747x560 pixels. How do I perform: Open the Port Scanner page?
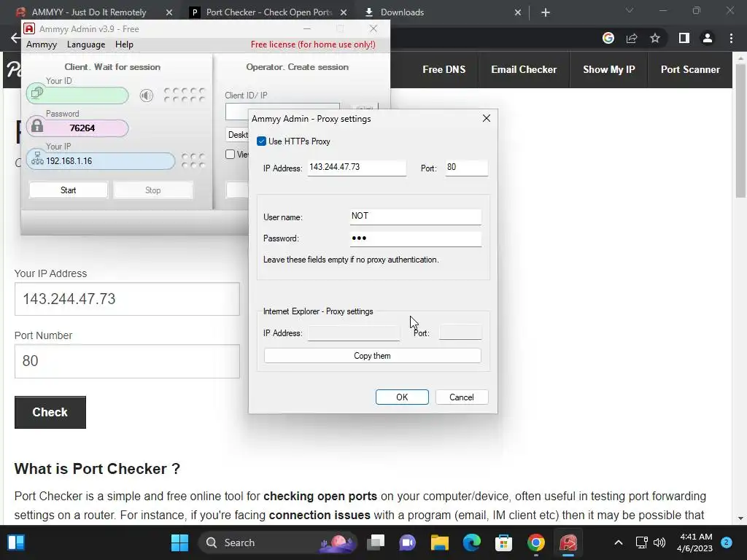(690, 69)
